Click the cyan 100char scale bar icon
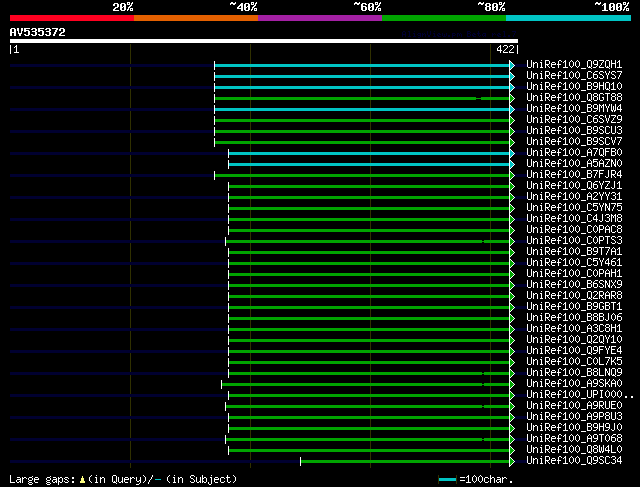Image resolution: width=640 pixels, height=487 pixels. pyautogui.click(x=447, y=480)
